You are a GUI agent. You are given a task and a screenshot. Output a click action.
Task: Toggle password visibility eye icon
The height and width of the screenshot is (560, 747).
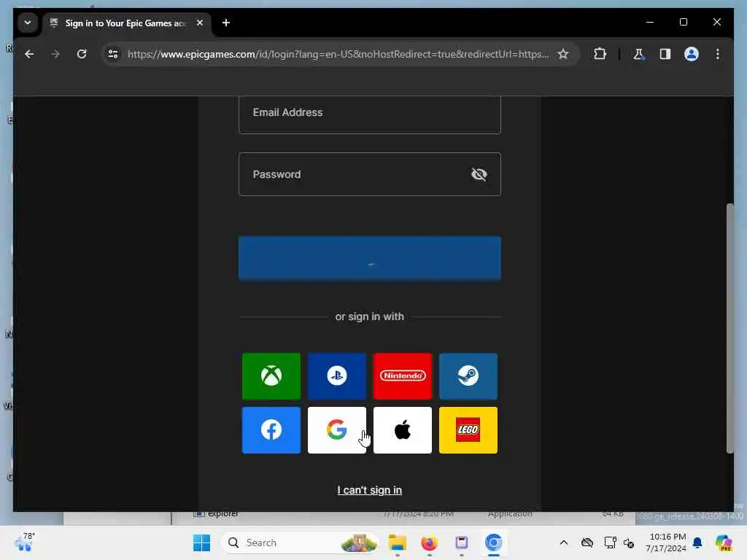tap(479, 174)
